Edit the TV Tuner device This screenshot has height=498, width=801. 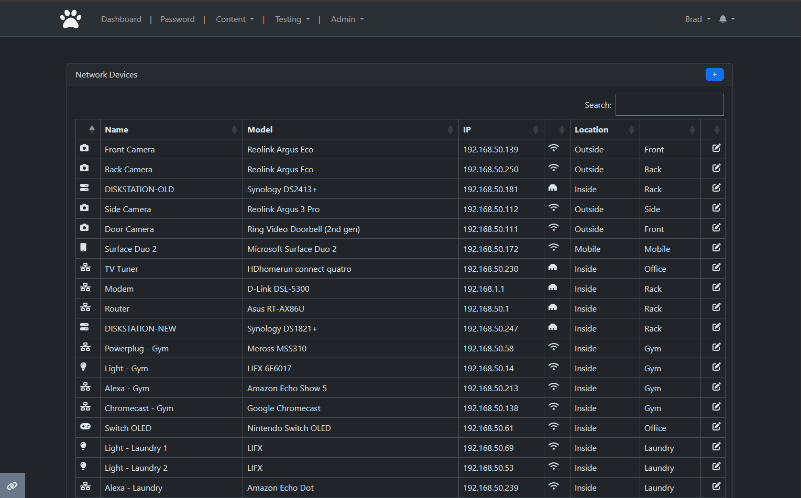click(716, 268)
